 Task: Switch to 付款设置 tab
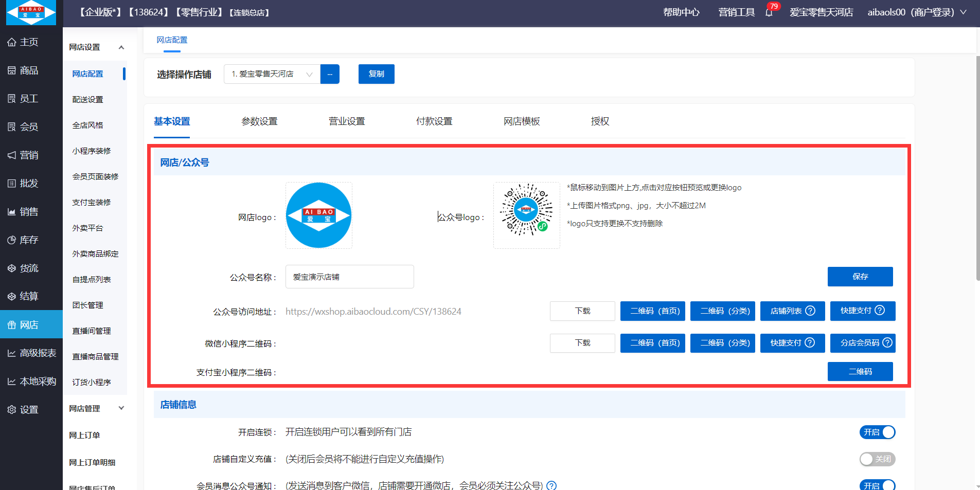click(434, 121)
